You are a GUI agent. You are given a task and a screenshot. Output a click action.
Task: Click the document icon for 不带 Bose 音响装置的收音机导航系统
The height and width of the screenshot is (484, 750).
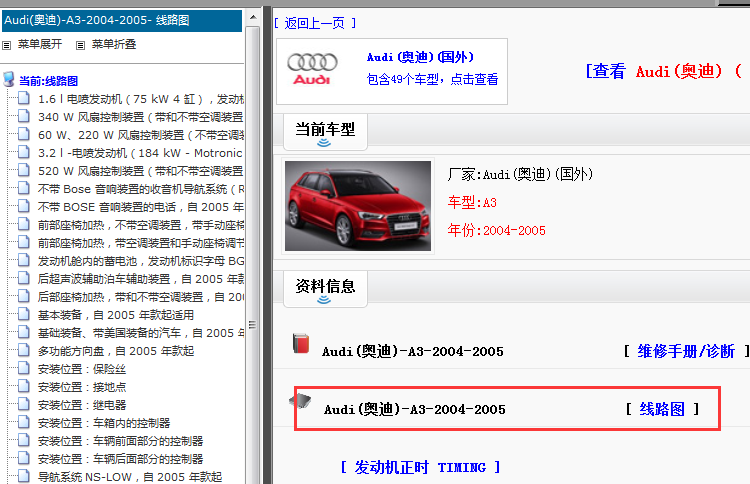pyautogui.click(x=23, y=188)
